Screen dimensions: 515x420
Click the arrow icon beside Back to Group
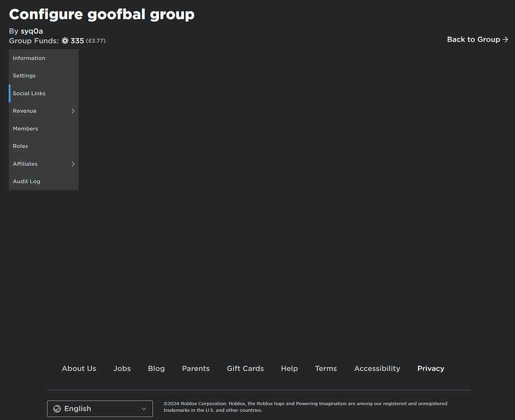pos(505,39)
